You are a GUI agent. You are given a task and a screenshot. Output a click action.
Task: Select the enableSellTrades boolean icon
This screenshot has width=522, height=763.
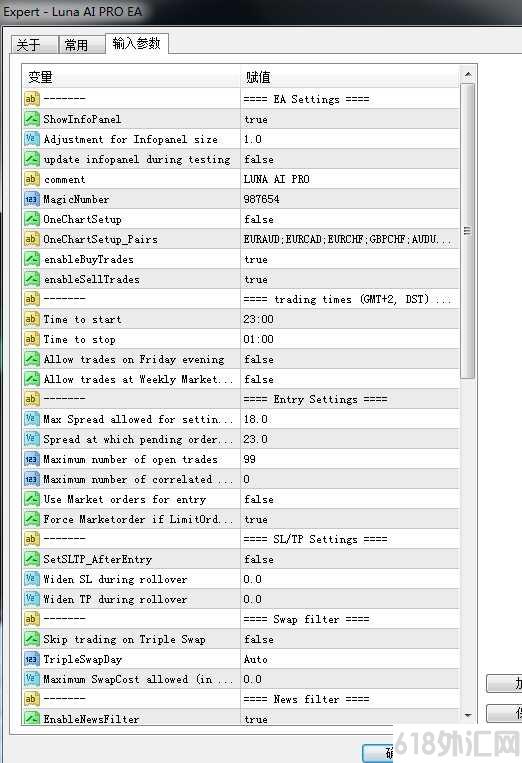32,279
